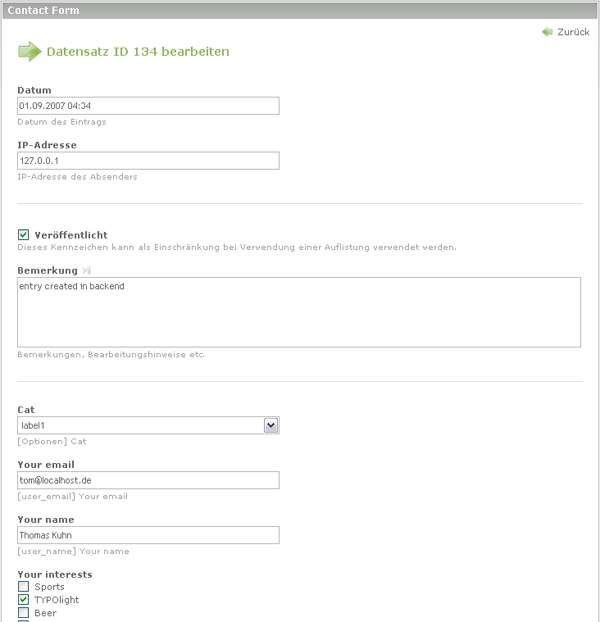This screenshot has height=622, width=600.
Task: Click the Datensatz ID 134 bearbeiten heading
Action: [138, 51]
